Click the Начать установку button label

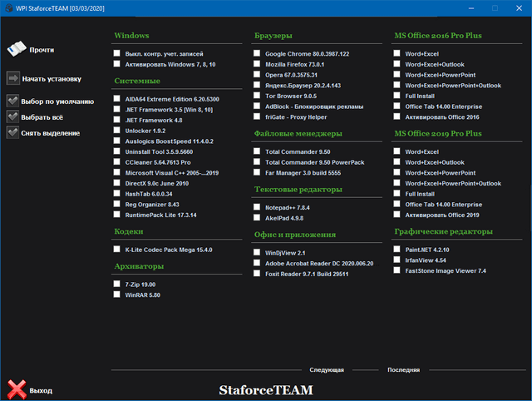pyautogui.click(x=52, y=79)
